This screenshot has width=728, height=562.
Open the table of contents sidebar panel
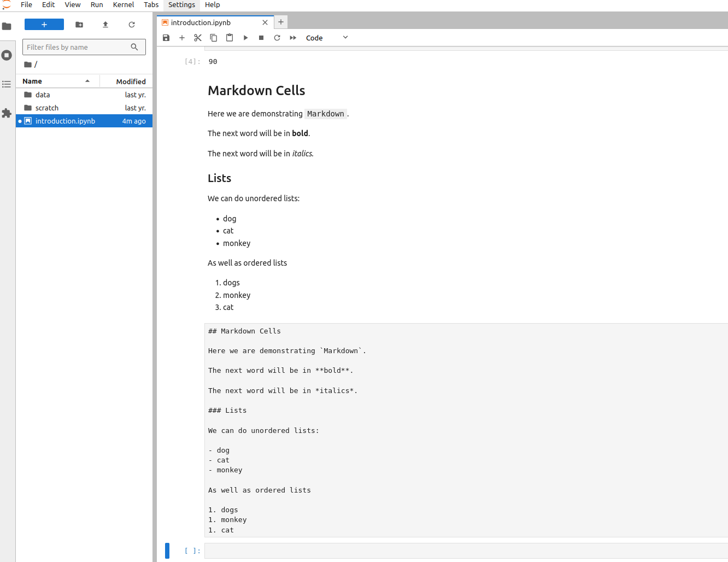[7, 84]
